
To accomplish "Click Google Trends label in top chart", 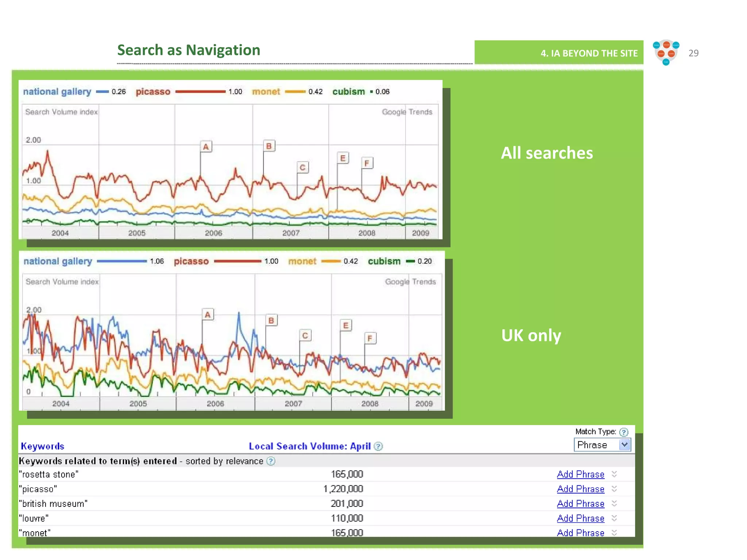I will pyautogui.click(x=407, y=112).
